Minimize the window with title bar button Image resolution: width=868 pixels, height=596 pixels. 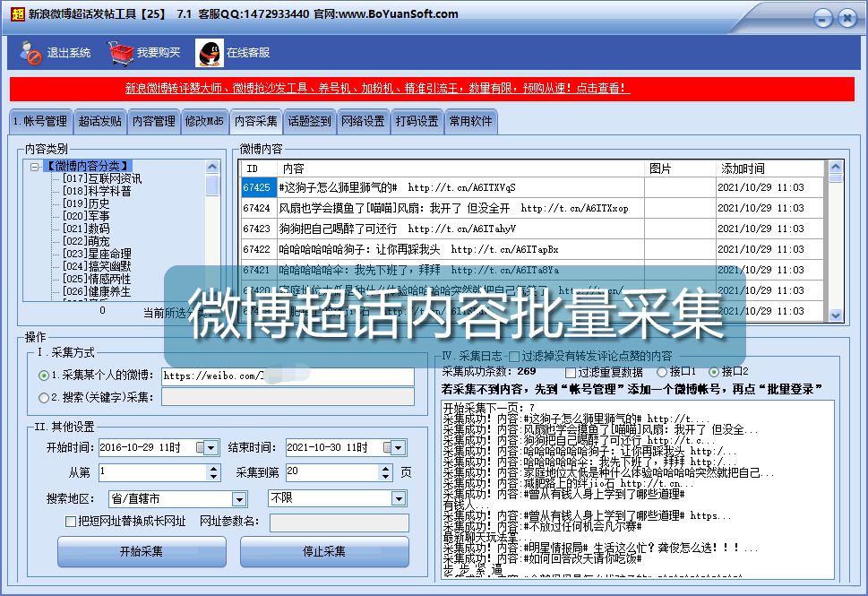[x=822, y=19]
